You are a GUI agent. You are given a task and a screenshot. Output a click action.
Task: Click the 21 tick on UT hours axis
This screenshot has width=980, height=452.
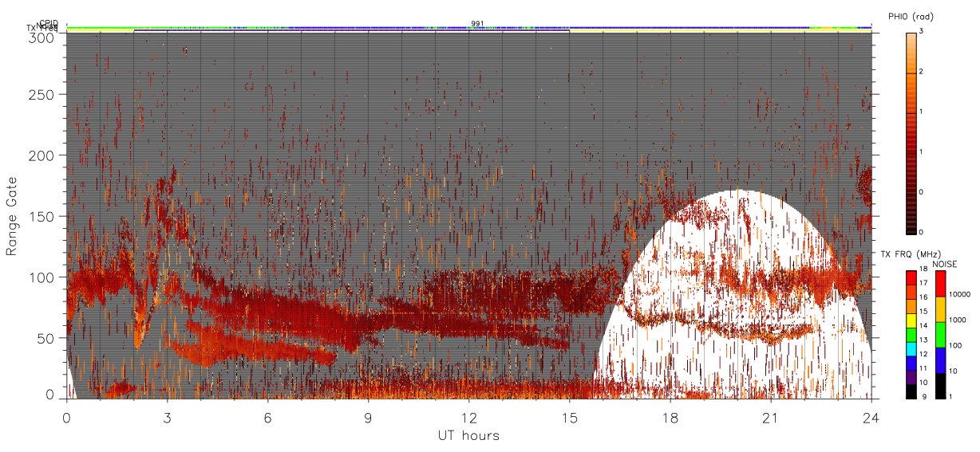click(770, 417)
